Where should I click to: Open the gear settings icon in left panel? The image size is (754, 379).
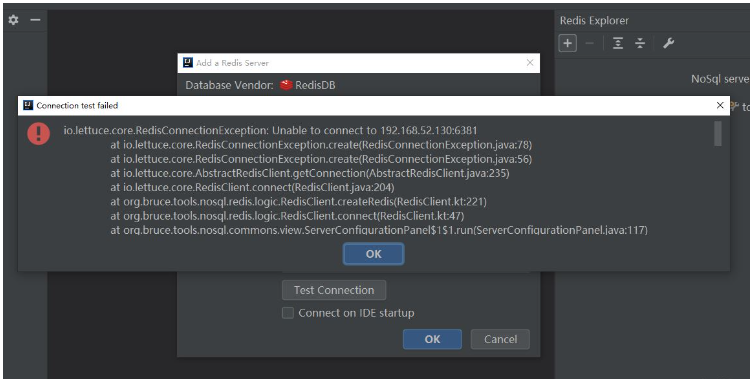13,20
